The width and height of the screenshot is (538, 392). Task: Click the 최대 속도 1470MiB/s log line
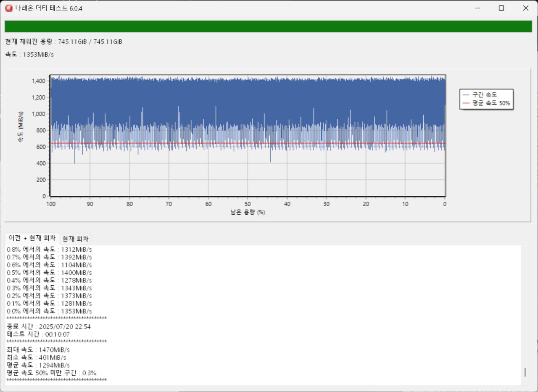[x=38, y=350]
